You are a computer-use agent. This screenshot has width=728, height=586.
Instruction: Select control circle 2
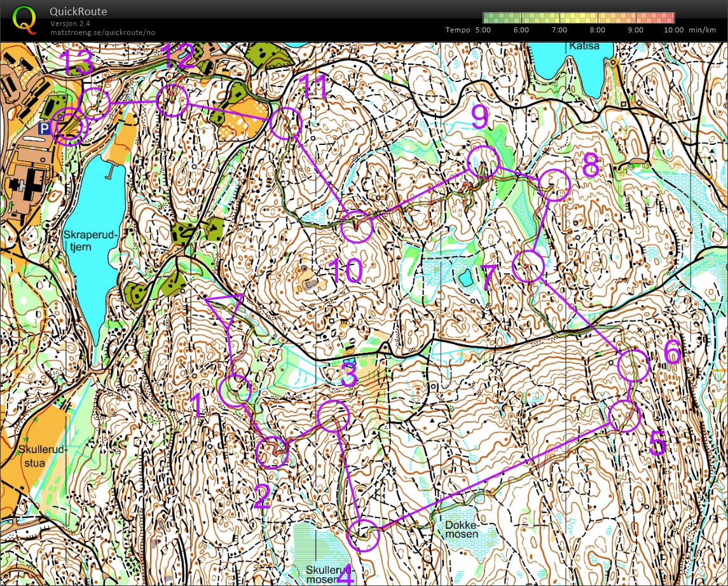click(x=272, y=453)
